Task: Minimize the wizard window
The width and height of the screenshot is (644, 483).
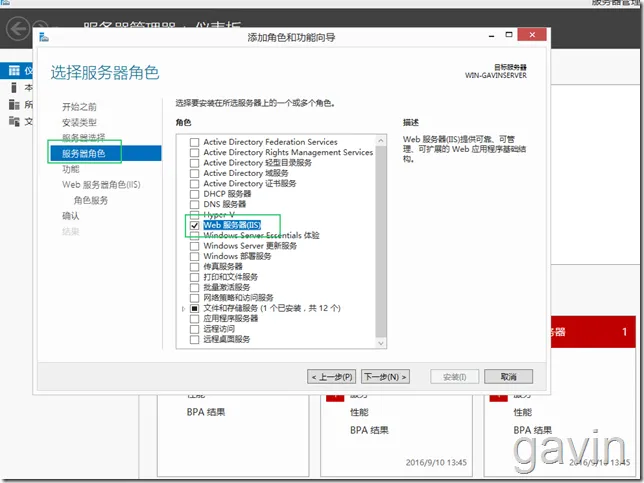Action: (492, 36)
